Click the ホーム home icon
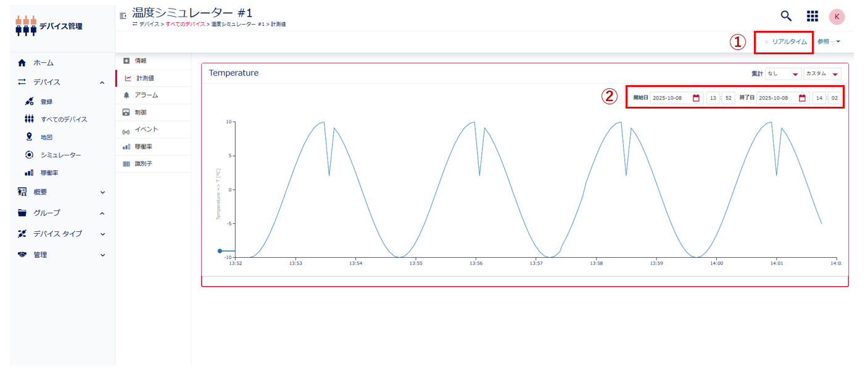Screen dimensions: 868x380 tap(22, 63)
